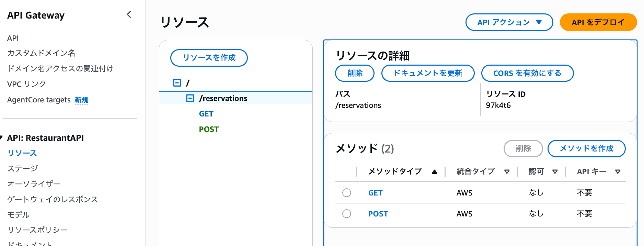The height and width of the screenshot is (246, 644).
Task: Select the GET method radio button
Action: tap(346, 193)
